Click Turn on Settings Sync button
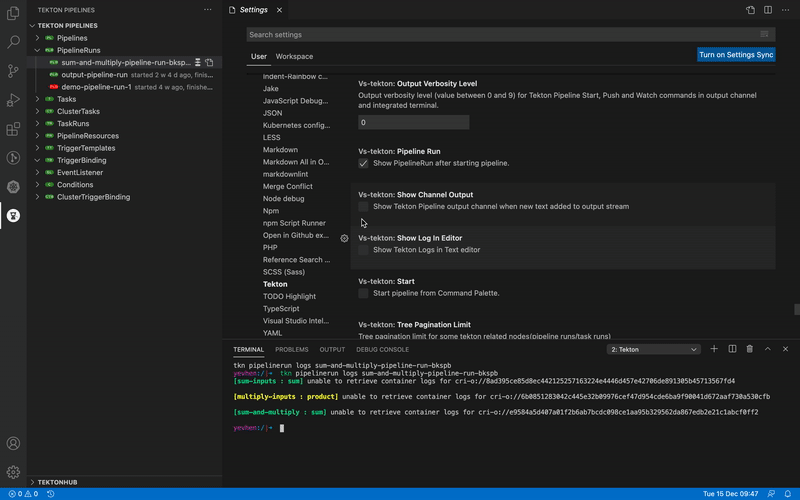This screenshot has height=500, width=800. coord(736,55)
